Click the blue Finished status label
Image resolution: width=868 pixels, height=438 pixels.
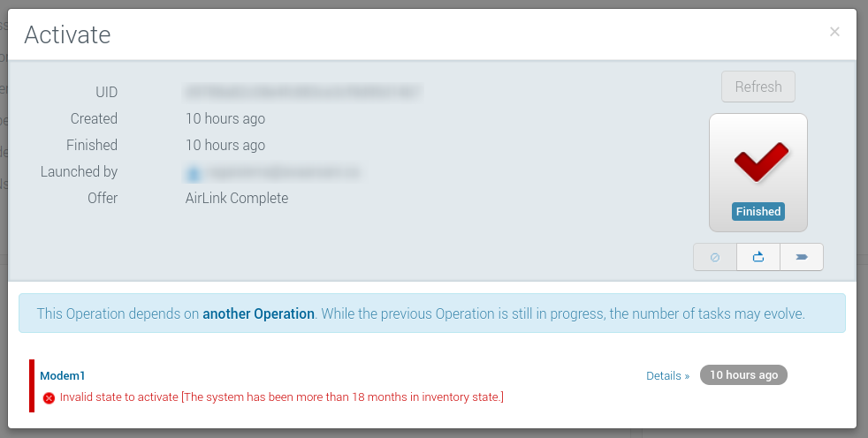[x=758, y=212]
